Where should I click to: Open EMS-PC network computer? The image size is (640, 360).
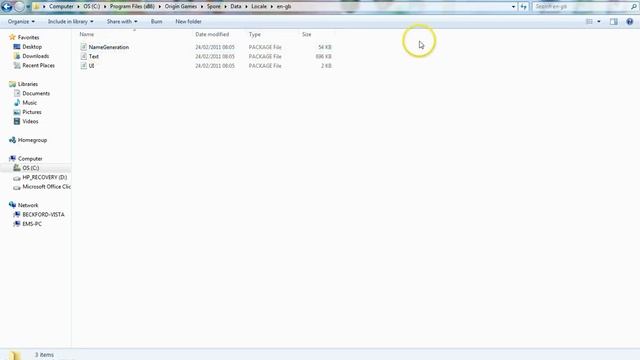point(32,224)
